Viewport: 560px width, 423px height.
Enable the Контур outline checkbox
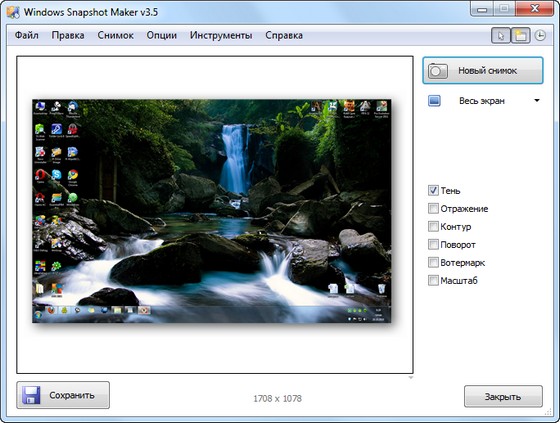(x=433, y=227)
